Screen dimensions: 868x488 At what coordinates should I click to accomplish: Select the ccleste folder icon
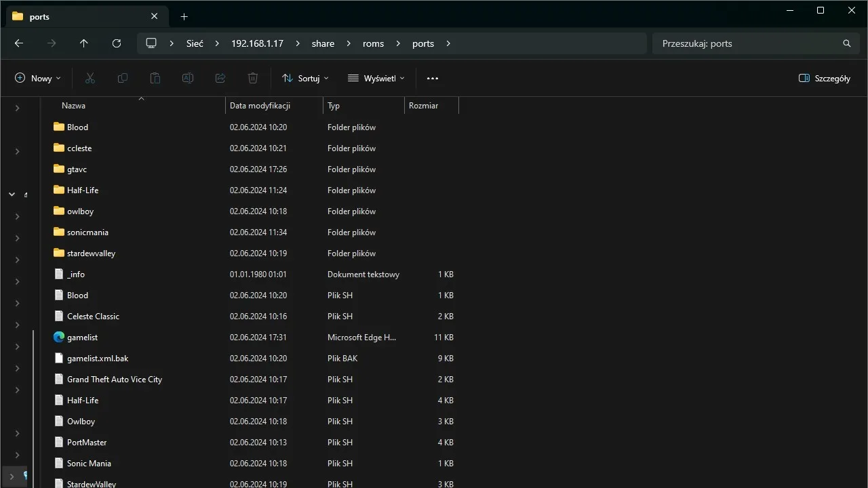[x=59, y=148]
